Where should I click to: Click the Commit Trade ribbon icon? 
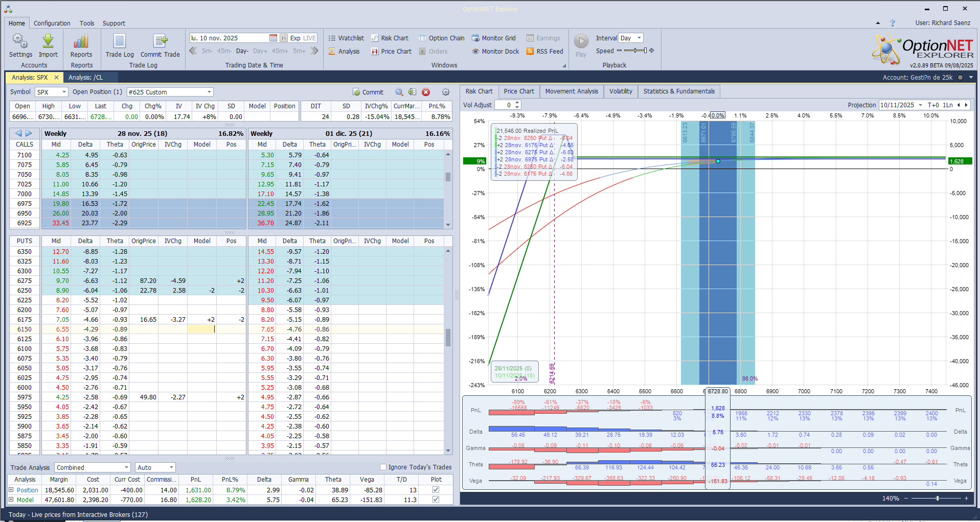[x=160, y=45]
